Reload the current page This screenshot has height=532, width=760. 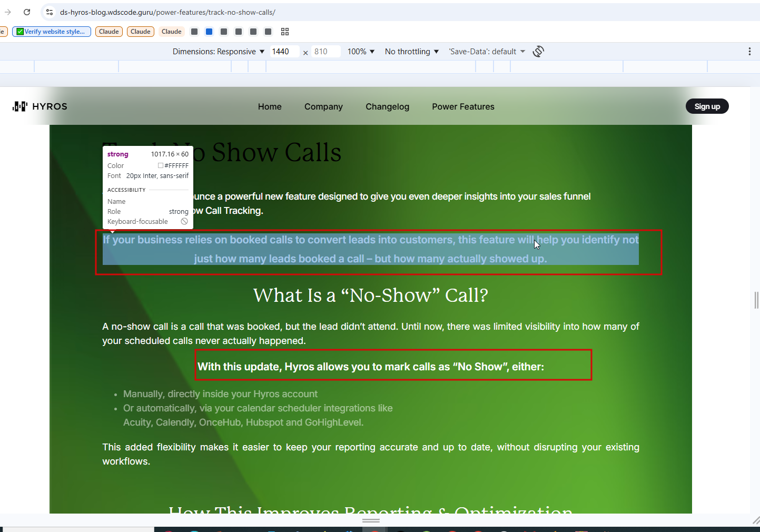[27, 12]
